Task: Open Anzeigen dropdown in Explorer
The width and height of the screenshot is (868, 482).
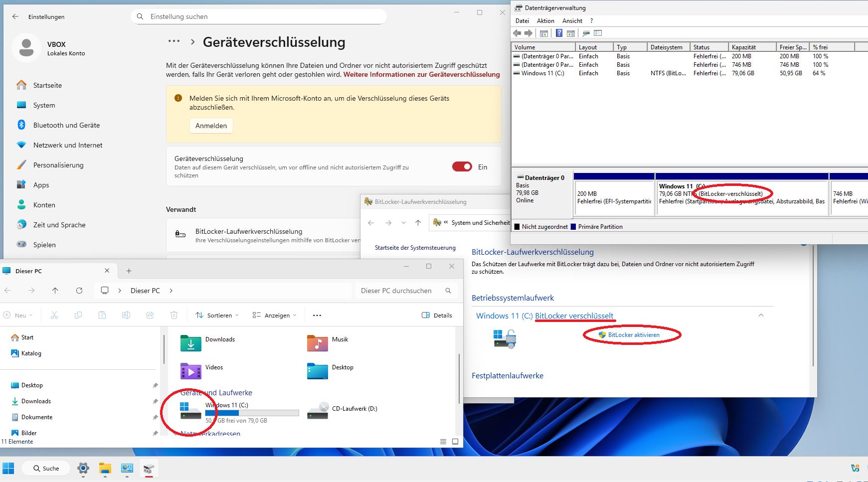Action: (274, 315)
